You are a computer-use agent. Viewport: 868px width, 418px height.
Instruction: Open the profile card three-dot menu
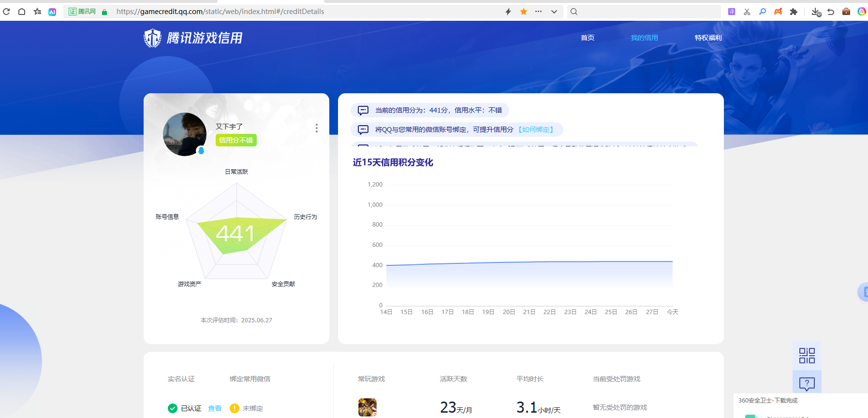point(317,128)
